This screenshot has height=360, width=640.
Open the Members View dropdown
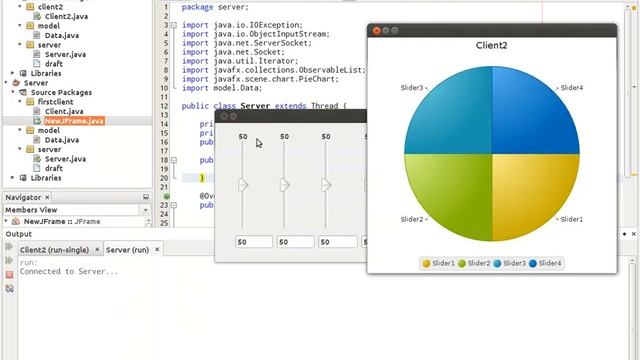145,210
